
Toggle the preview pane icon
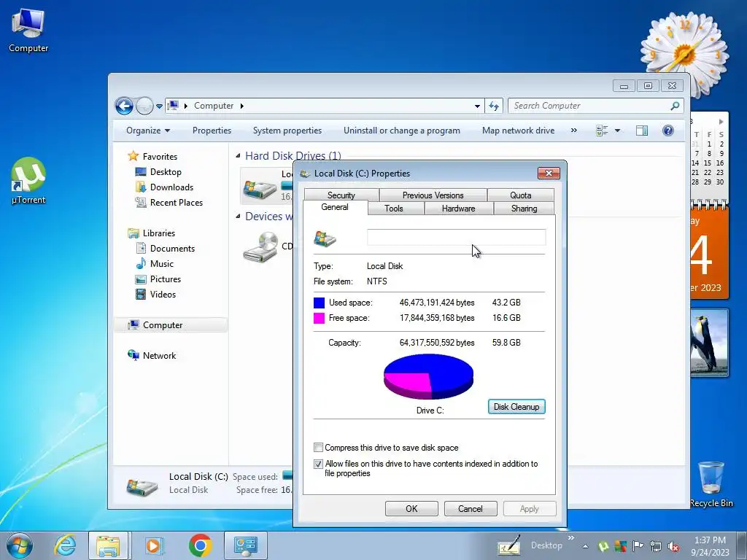point(642,131)
